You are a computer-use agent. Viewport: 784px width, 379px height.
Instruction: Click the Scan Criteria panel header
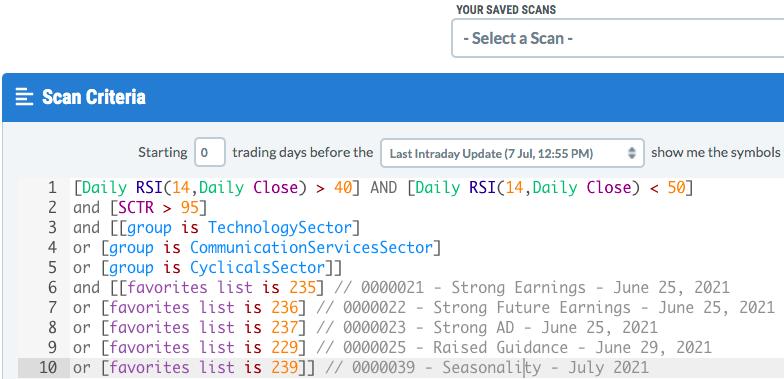point(393,97)
